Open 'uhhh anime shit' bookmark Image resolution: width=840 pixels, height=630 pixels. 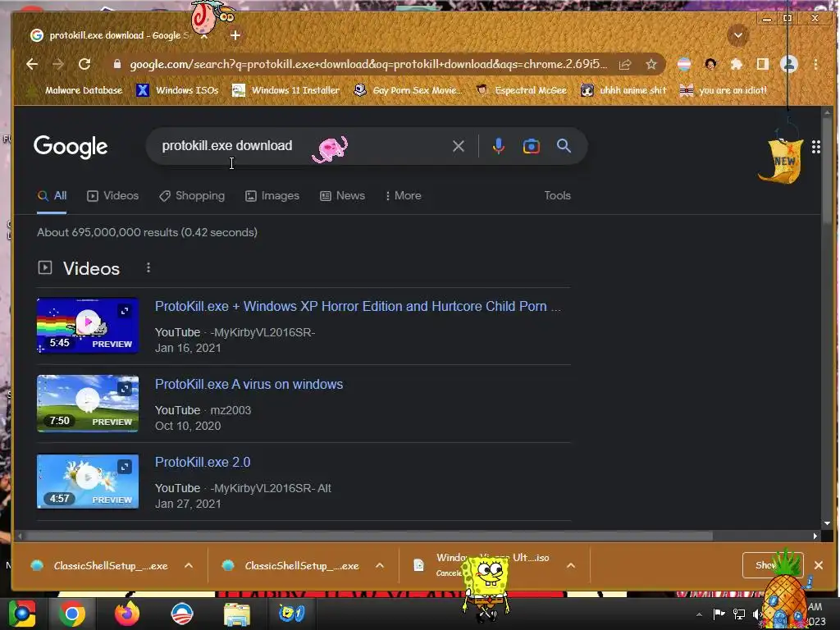pyautogui.click(x=623, y=90)
